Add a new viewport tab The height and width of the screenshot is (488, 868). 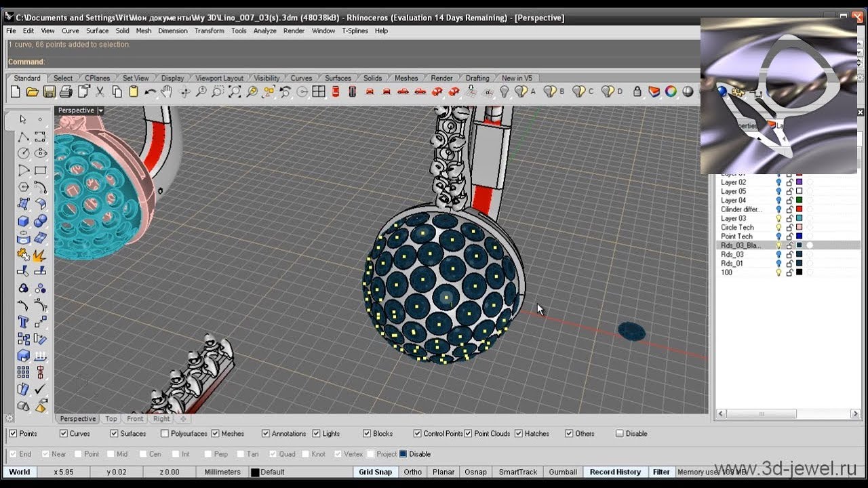pos(182,419)
